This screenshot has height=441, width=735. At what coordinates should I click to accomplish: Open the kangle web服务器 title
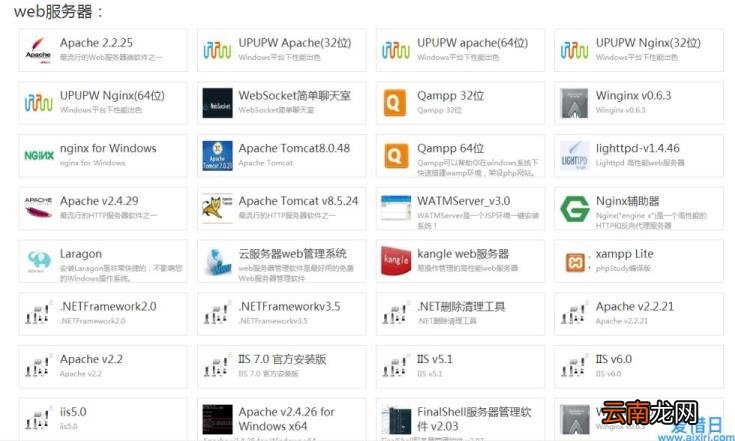tap(463, 254)
